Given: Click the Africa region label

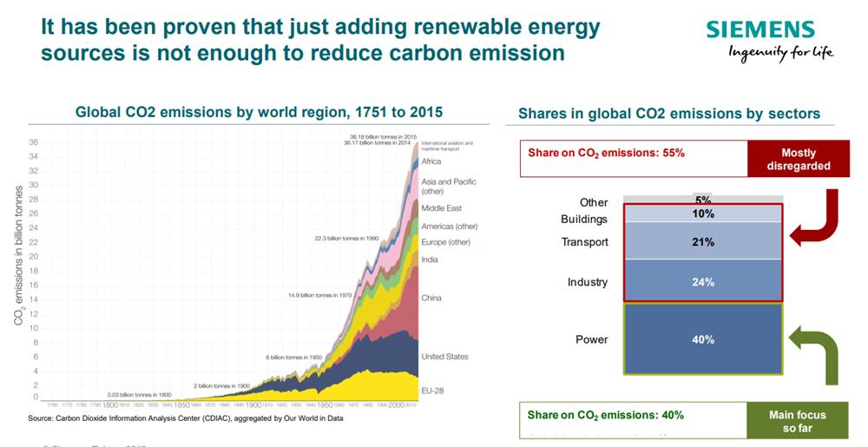Looking at the screenshot, I should pyautogui.click(x=431, y=161).
